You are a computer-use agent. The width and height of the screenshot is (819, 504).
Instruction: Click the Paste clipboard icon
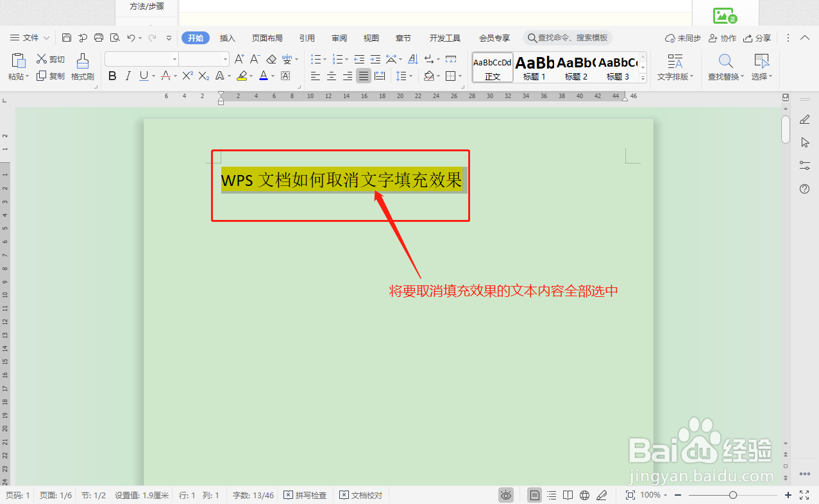pyautogui.click(x=19, y=61)
